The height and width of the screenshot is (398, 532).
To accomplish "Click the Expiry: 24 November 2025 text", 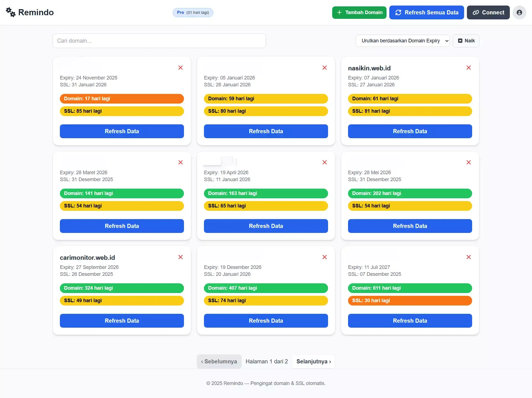I will click(89, 78).
